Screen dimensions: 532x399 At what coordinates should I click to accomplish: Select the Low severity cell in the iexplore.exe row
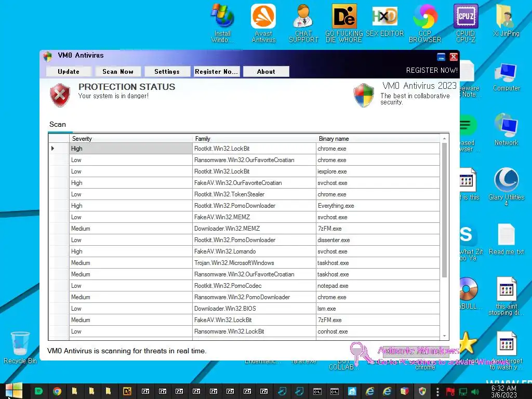(130, 171)
